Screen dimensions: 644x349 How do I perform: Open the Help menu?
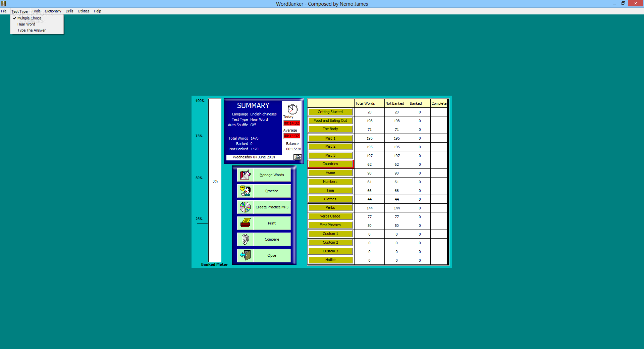(x=97, y=11)
